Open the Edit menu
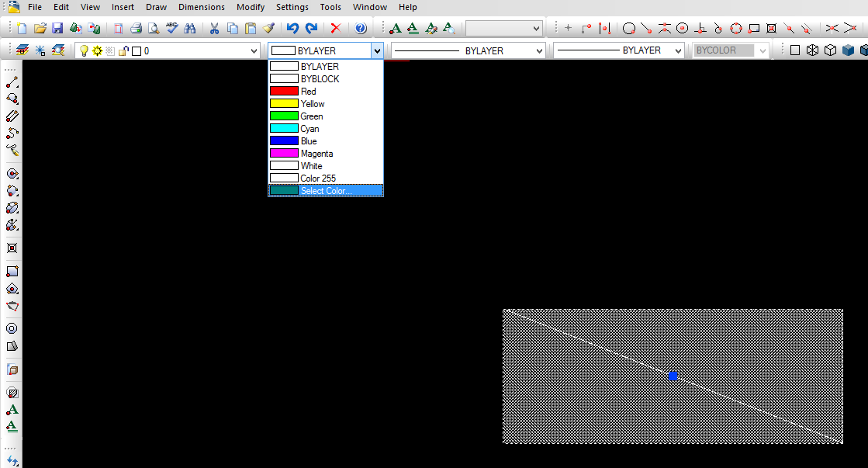 tap(61, 7)
